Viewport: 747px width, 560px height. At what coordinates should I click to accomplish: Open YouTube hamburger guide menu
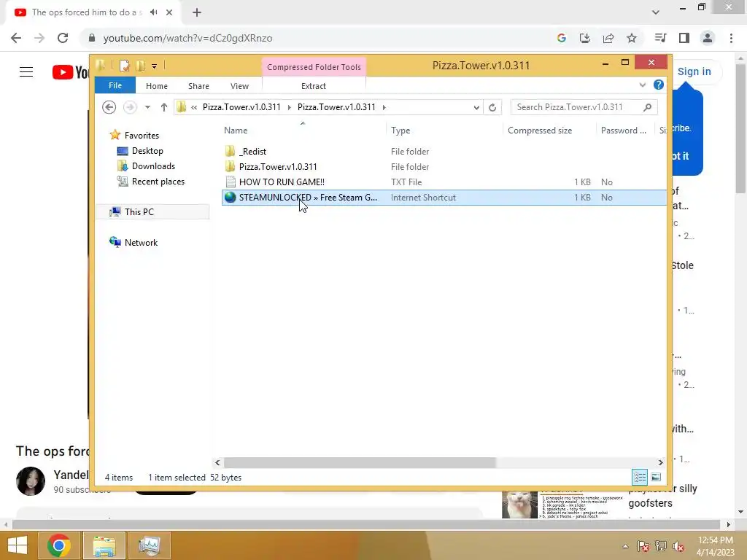(26, 72)
